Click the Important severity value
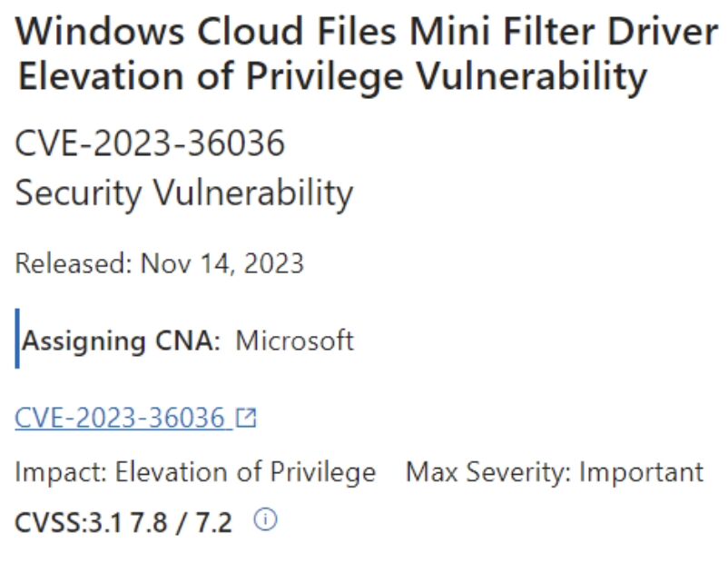 point(642,472)
